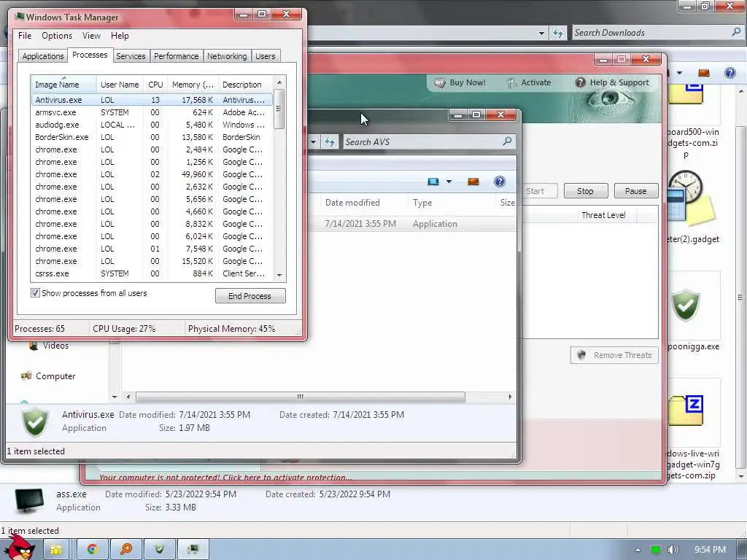
Task: Toggle the preview pane icon in AVS window
Action: (x=473, y=182)
